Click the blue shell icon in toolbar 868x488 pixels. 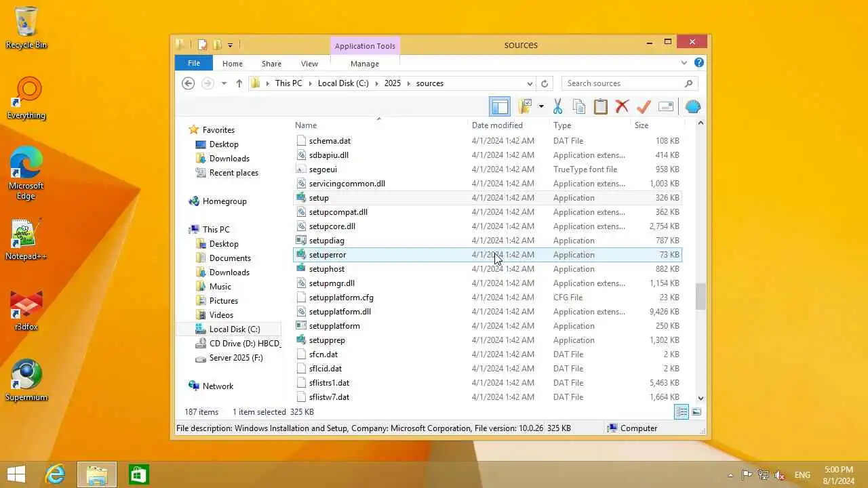692,106
